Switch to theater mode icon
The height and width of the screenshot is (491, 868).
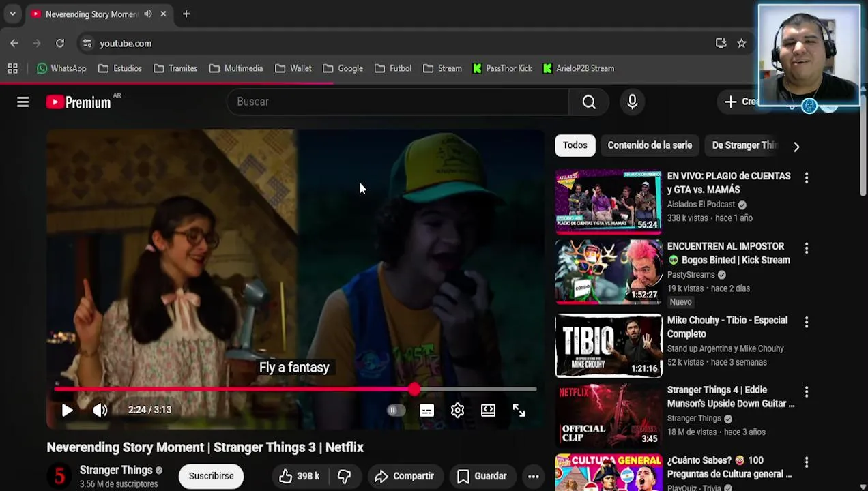pos(488,411)
